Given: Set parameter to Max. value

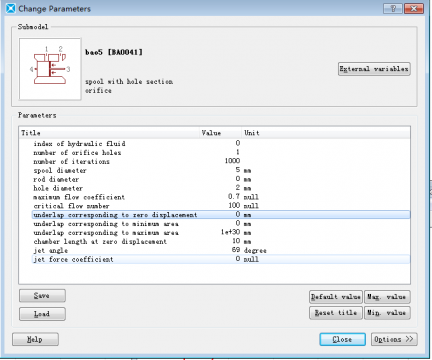Looking at the screenshot, I should pyautogui.click(x=387, y=297).
